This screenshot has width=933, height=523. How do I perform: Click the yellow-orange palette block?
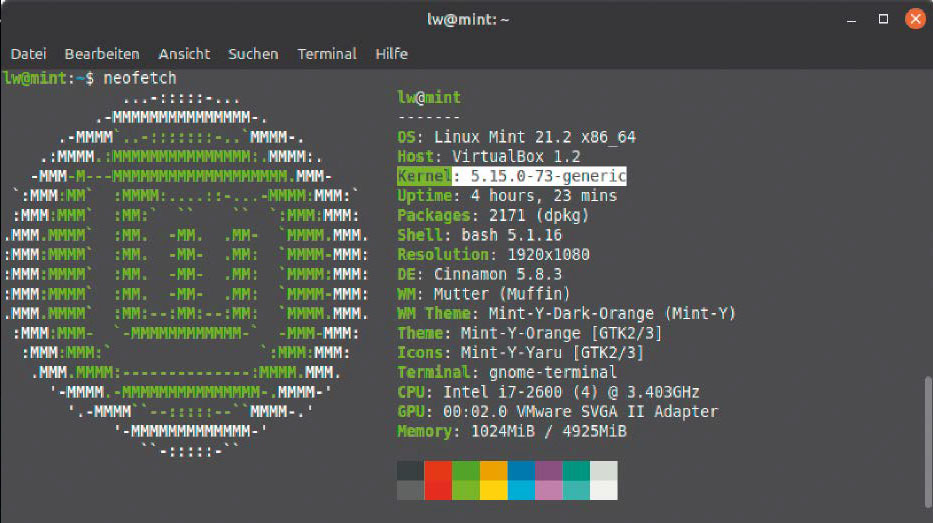[493, 480]
